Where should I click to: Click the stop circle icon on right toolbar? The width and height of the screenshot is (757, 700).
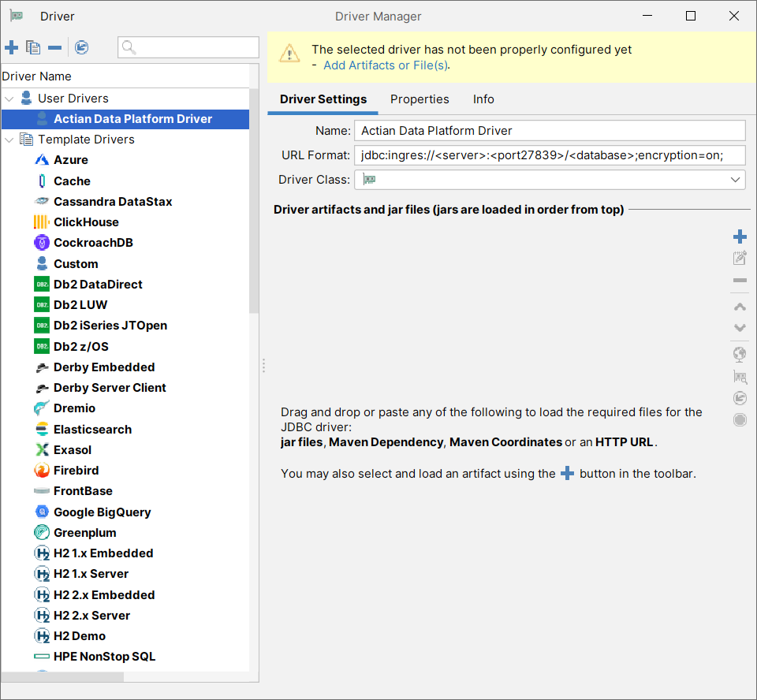(740, 419)
